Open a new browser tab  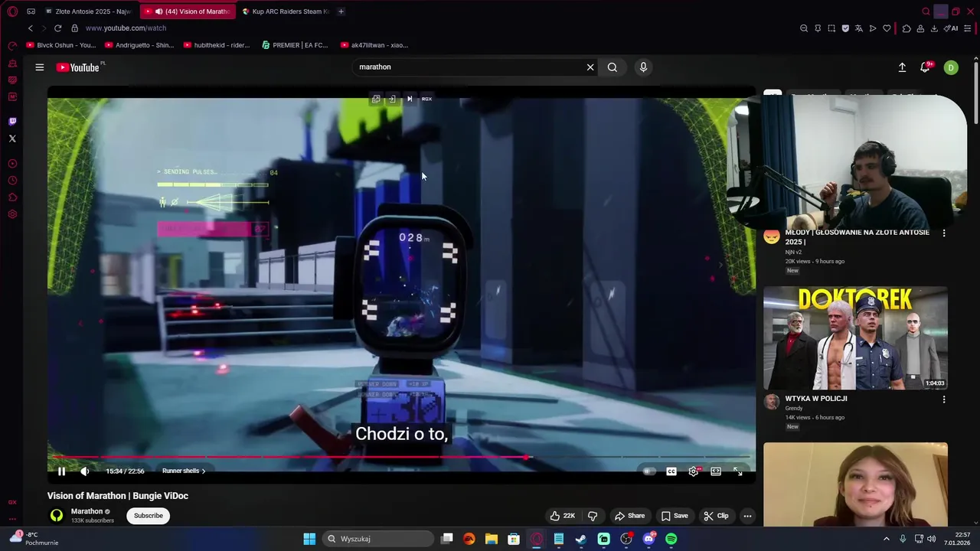click(x=341, y=11)
